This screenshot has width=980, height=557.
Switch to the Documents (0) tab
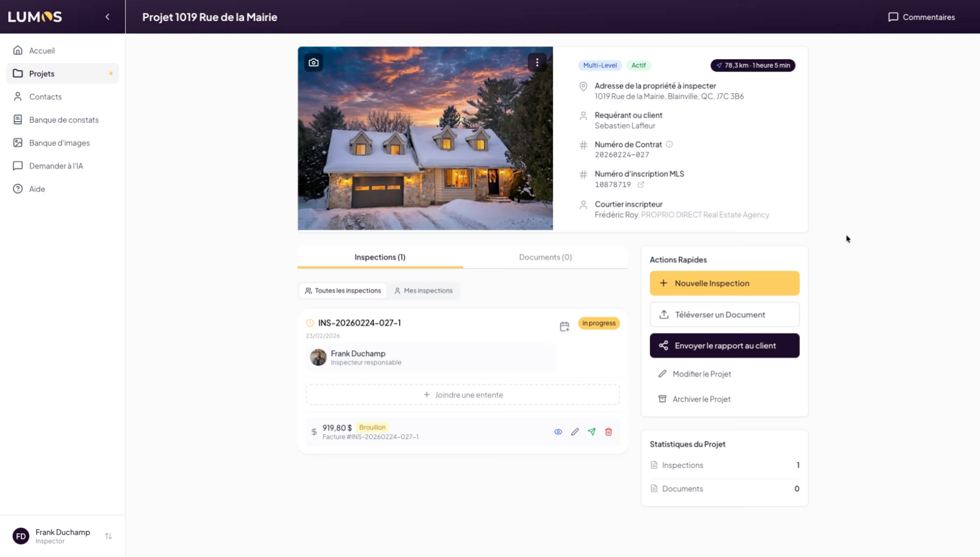[545, 257]
